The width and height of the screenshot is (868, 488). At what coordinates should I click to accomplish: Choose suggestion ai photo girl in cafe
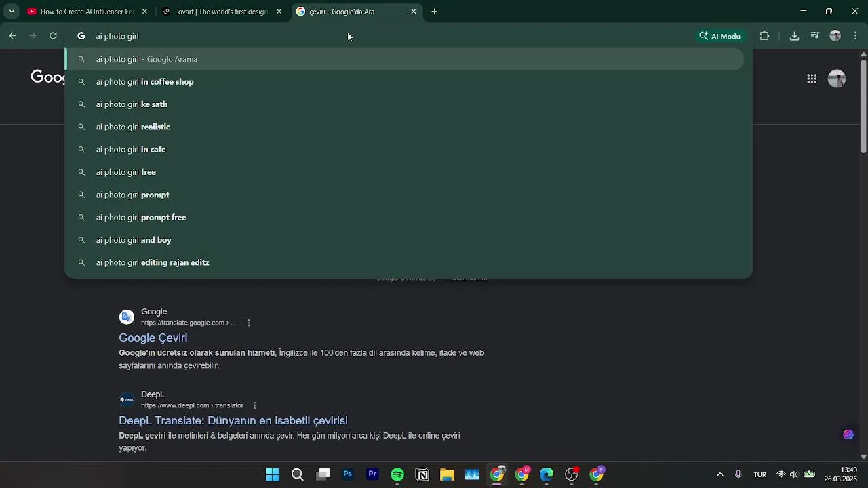(x=404, y=149)
